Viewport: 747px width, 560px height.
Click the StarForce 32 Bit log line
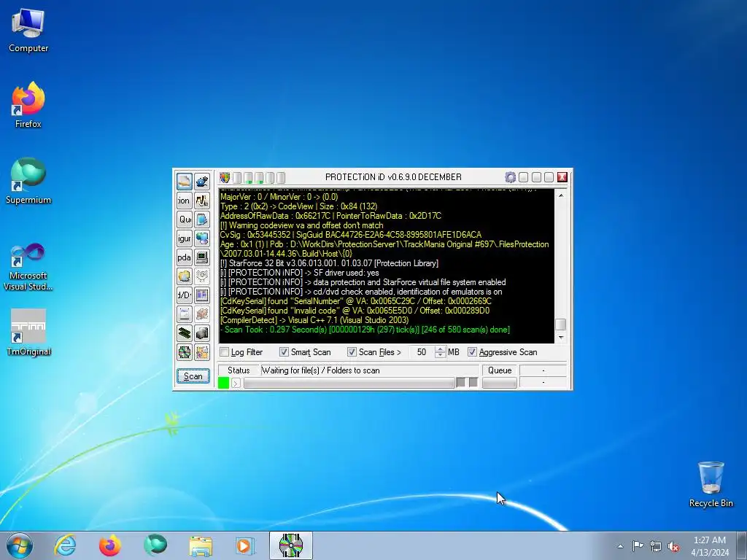coord(329,263)
